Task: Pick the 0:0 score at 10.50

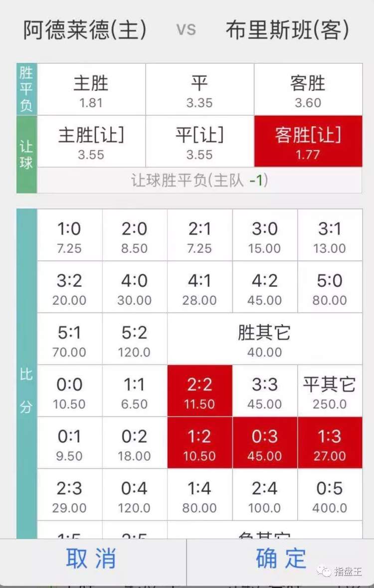Action: (69, 391)
